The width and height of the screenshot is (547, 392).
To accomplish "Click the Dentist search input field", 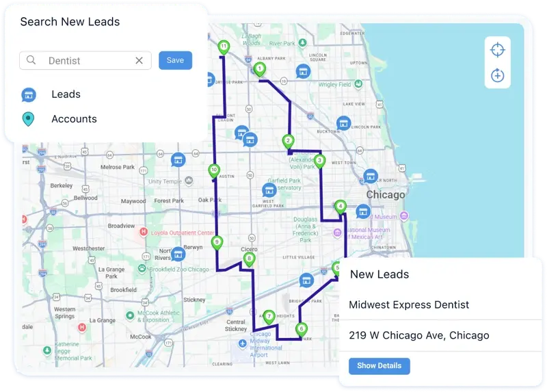I will pyautogui.click(x=85, y=60).
